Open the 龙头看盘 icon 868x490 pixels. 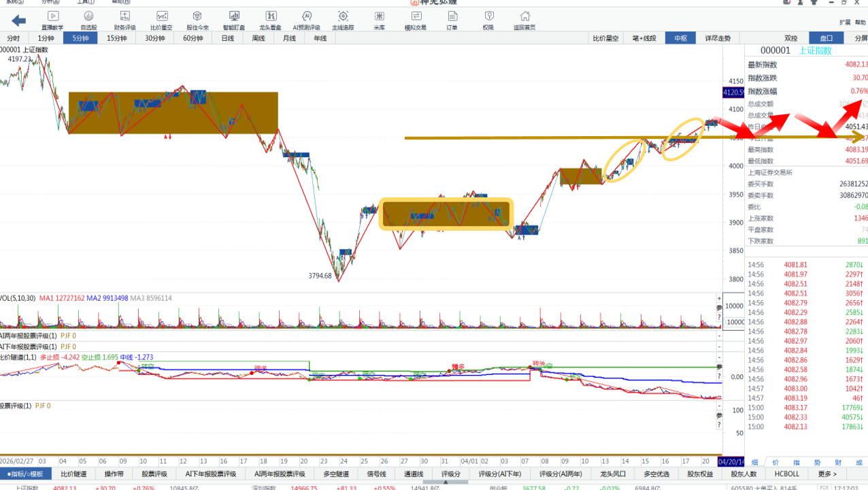coord(271,20)
